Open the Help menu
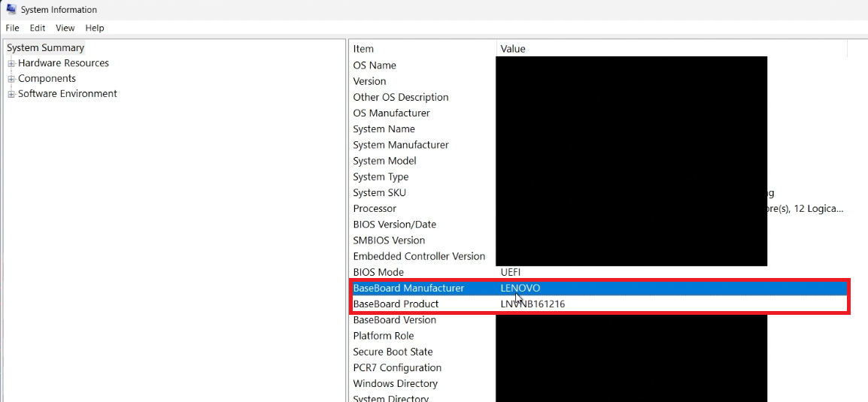868x402 pixels. pyautogui.click(x=95, y=28)
